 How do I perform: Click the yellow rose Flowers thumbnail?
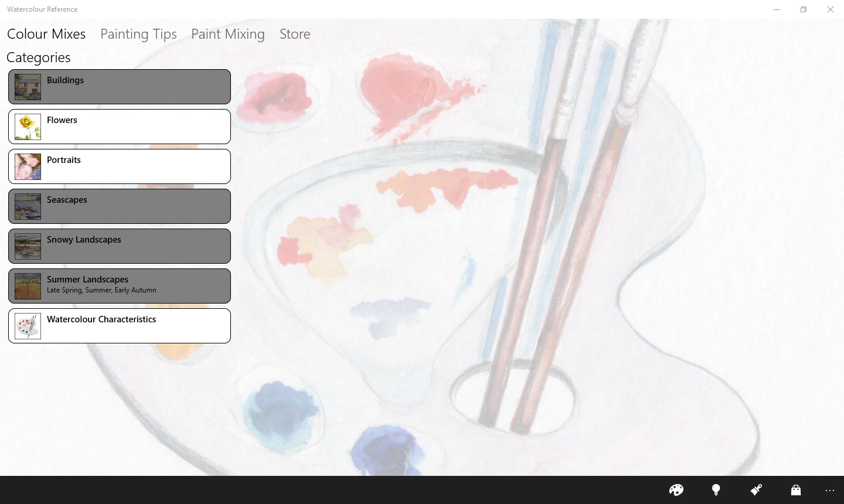click(28, 127)
